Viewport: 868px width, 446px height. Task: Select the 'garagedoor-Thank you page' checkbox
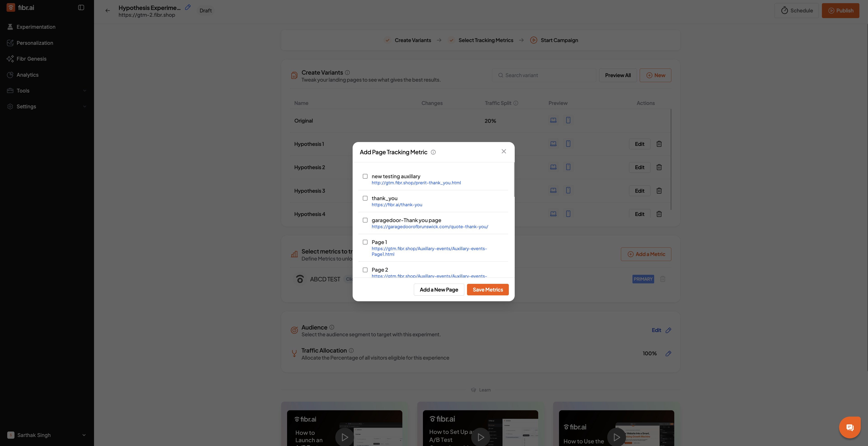[365, 220]
